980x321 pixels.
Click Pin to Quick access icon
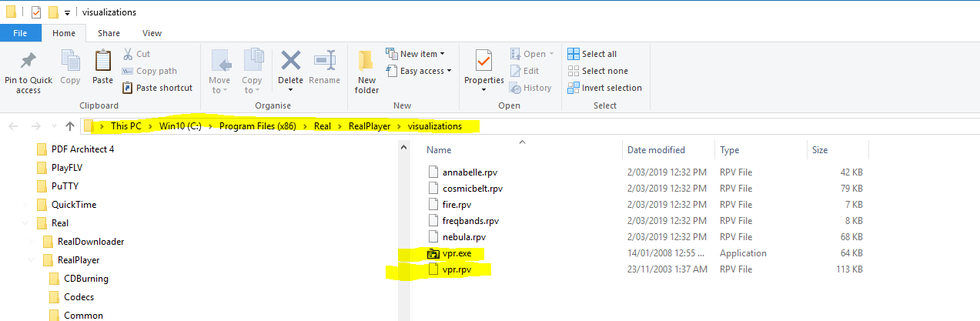28,62
